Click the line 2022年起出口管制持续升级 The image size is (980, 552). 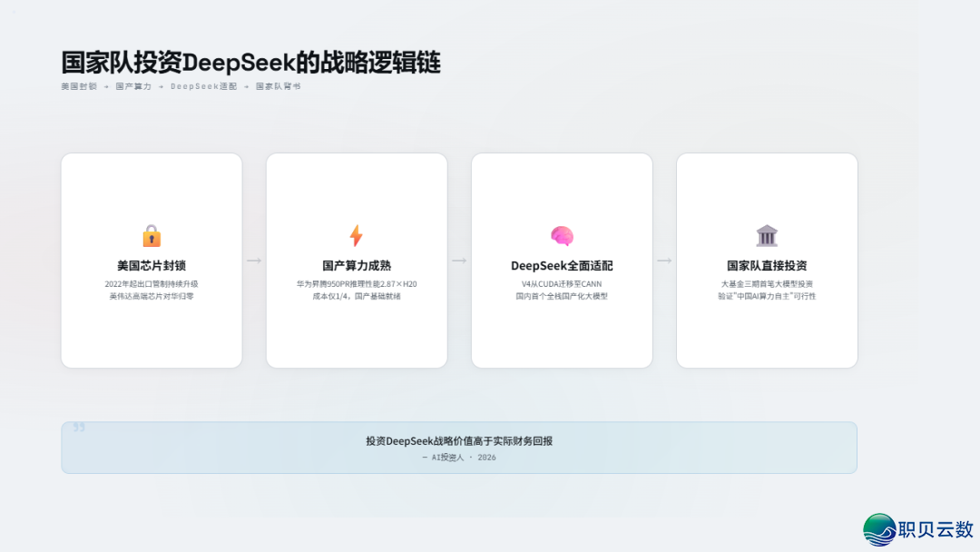coord(152,284)
